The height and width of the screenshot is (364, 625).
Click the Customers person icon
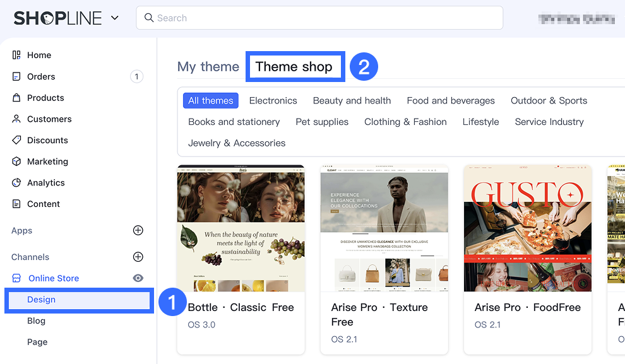(x=16, y=119)
